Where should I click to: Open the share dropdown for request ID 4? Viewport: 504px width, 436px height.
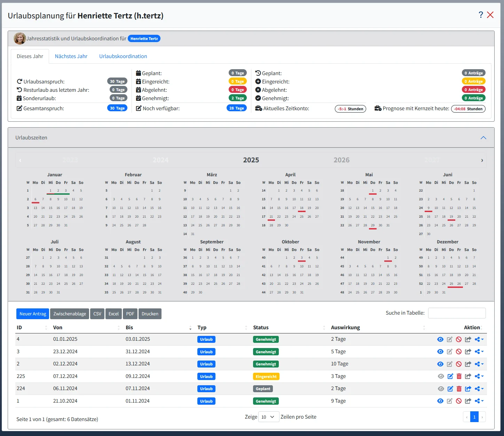479,339
